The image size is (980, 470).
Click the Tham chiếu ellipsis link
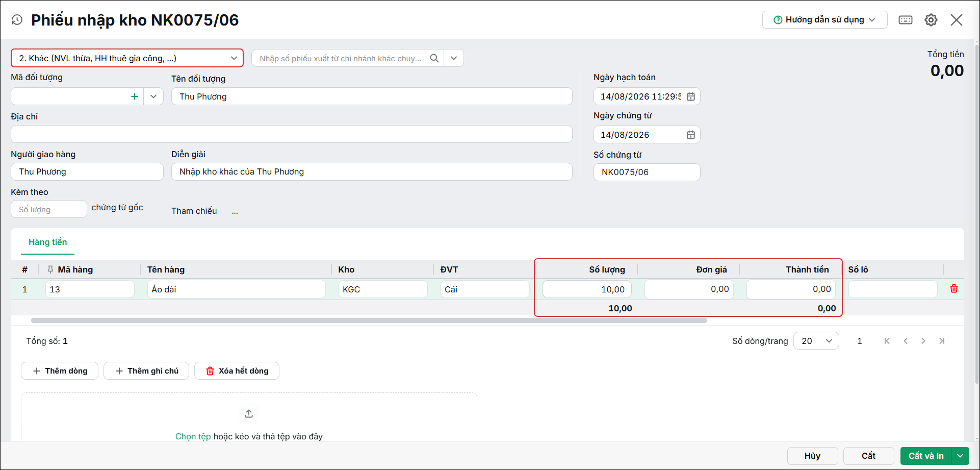point(235,211)
